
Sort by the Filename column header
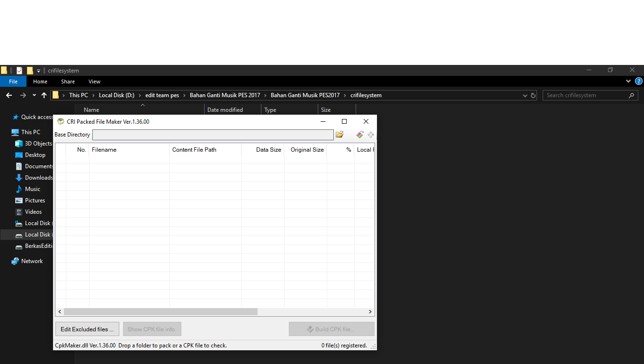[129, 150]
